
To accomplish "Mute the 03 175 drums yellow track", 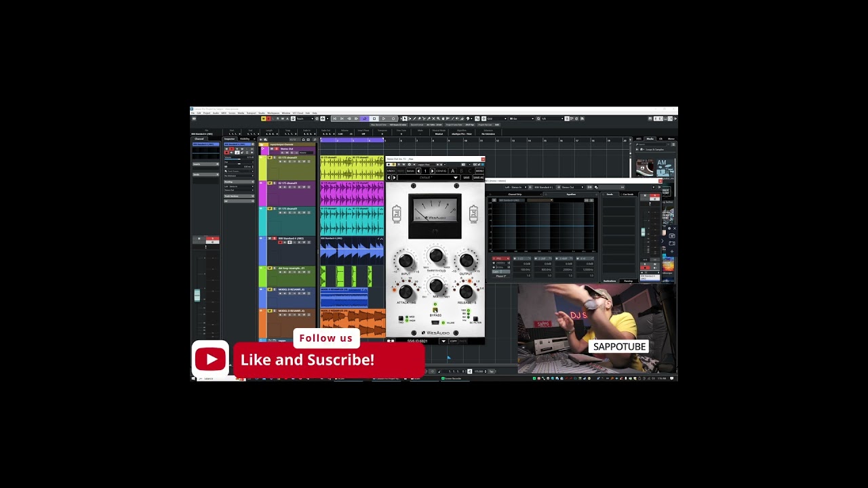I will coord(270,158).
